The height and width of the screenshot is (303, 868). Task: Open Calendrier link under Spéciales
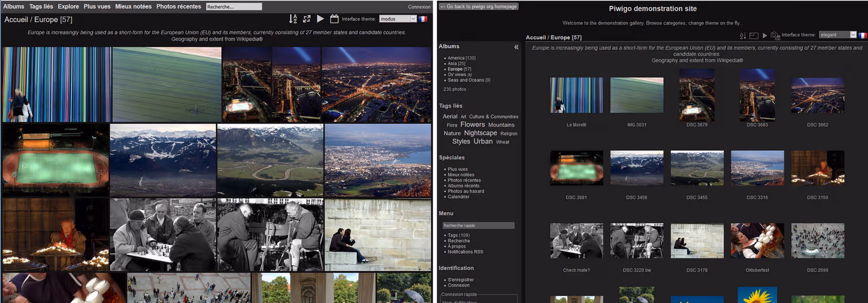[x=458, y=197]
